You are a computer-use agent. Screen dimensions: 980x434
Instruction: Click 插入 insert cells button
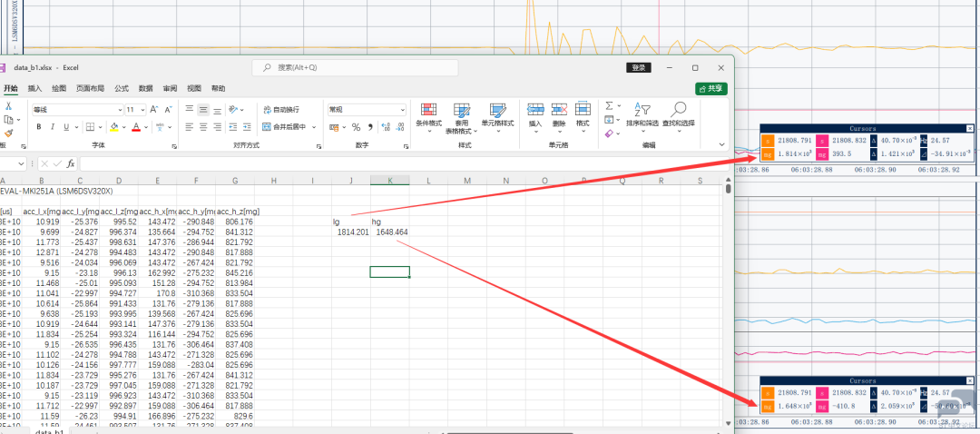click(535, 117)
